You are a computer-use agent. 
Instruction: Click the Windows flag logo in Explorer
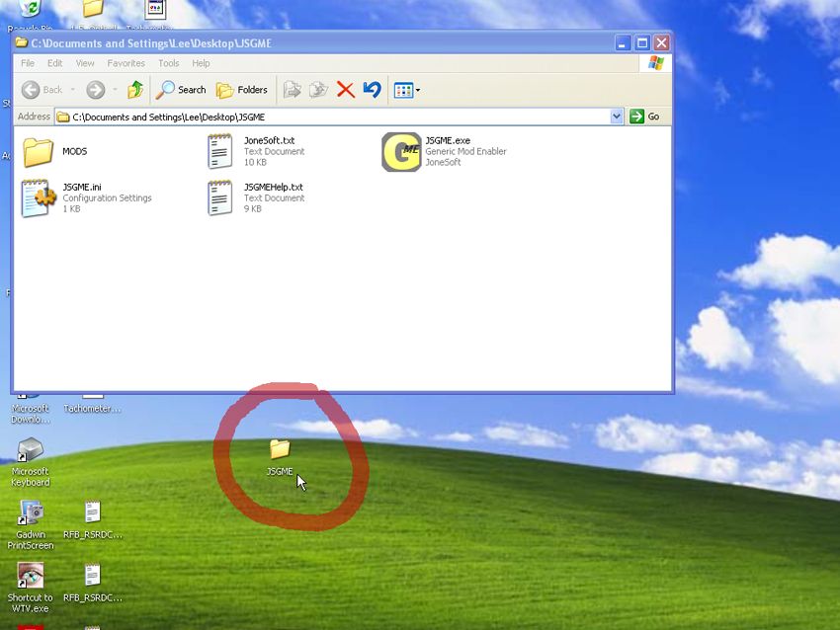[x=656, y=63]
